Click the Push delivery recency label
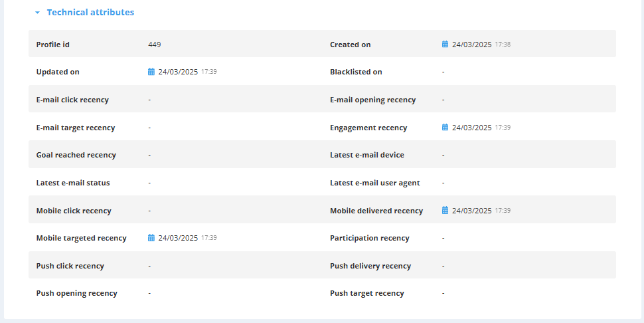644x323 pixels. coord(370,266)
